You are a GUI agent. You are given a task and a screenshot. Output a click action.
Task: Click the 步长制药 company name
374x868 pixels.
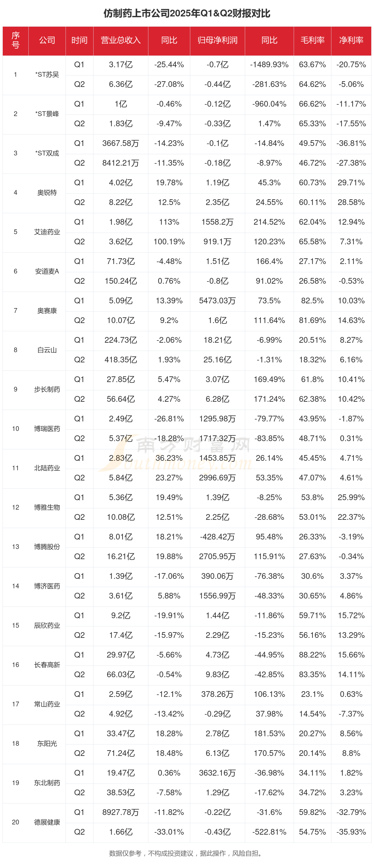pyautogui.click(x=47, y=390)
